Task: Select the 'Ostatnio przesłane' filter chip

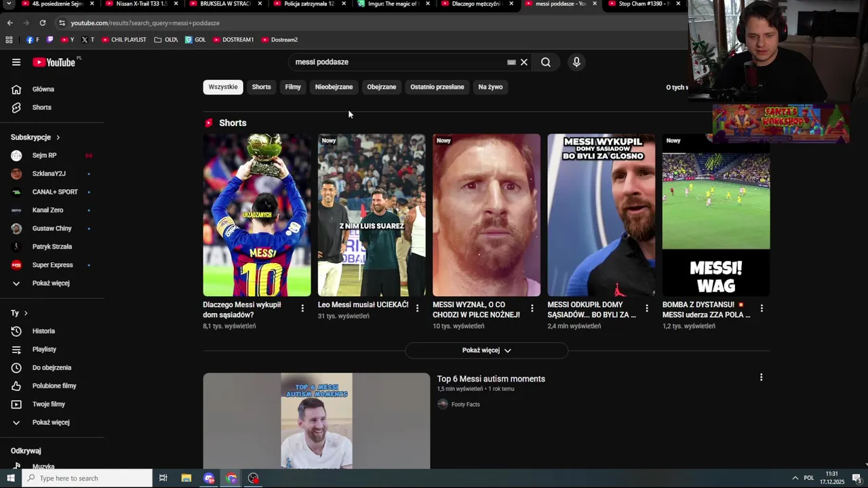Action: click(x=437, y=87)
